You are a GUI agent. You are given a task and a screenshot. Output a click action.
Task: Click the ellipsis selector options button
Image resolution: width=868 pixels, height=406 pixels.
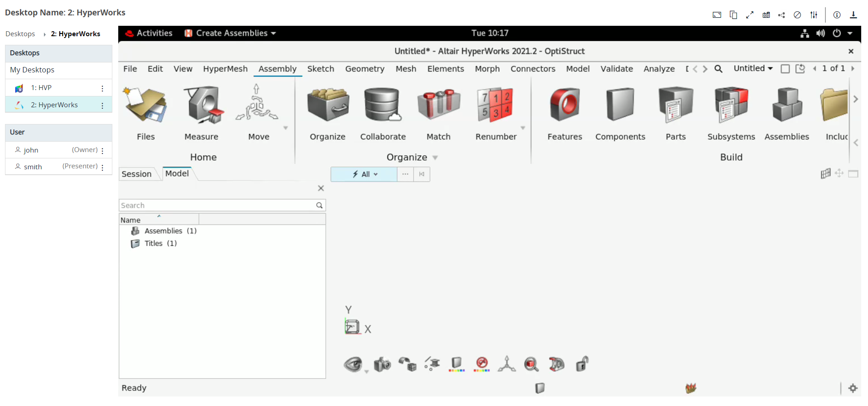click(x=405, y=174)
